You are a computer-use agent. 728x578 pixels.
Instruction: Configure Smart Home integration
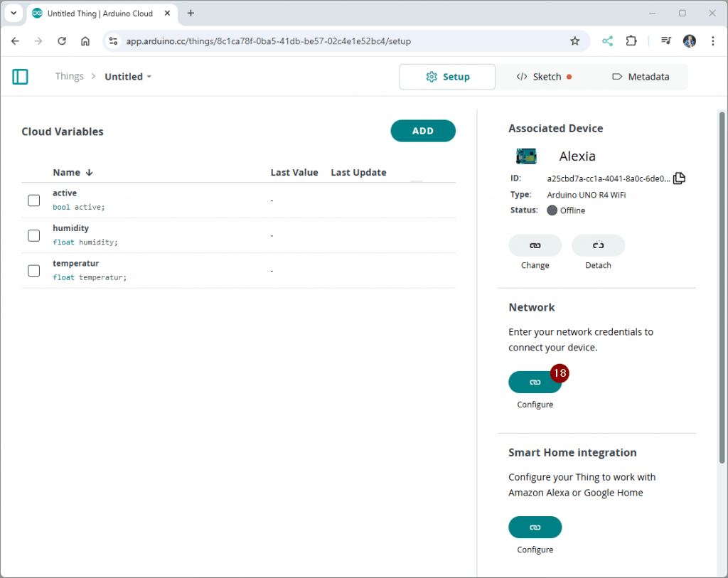coord(535,528)
